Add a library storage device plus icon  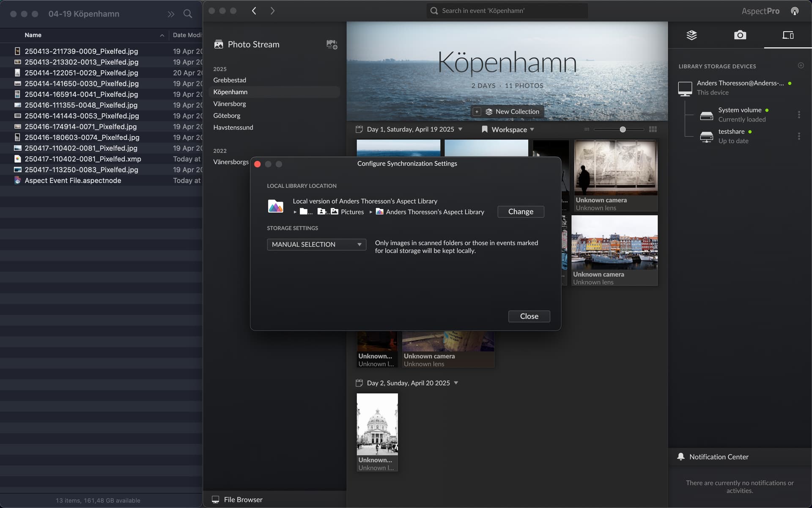[x=801, y=66]
